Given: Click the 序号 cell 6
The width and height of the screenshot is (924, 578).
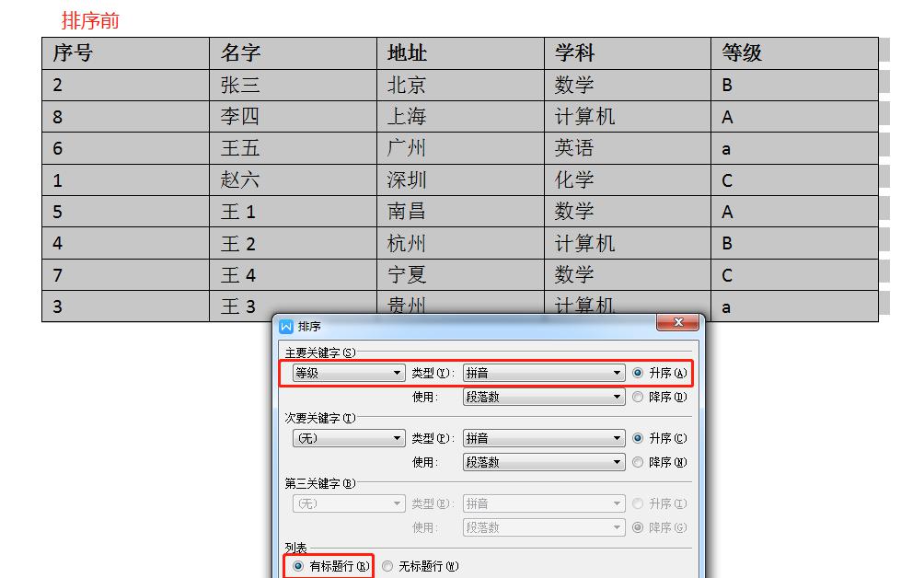Looking at the screenshot, I should [x=125, y=148].
